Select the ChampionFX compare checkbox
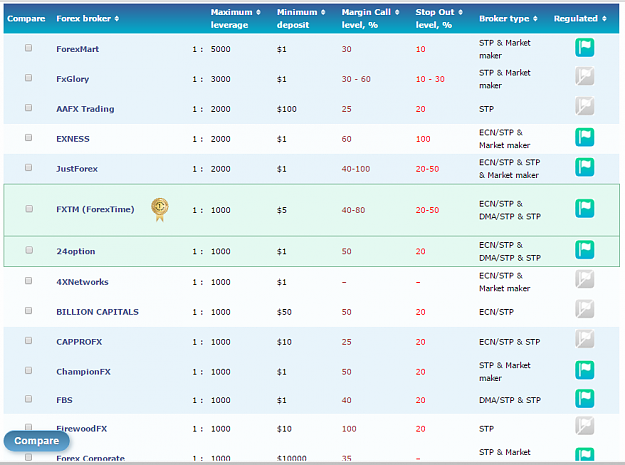625x465 pixels. (x=28, y=371)
